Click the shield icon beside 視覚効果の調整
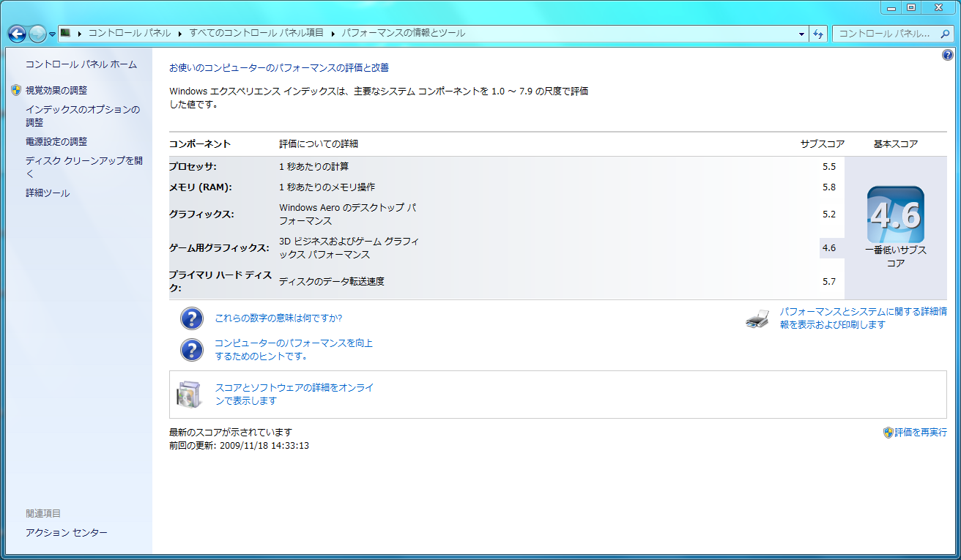 [x=16, y=90]
